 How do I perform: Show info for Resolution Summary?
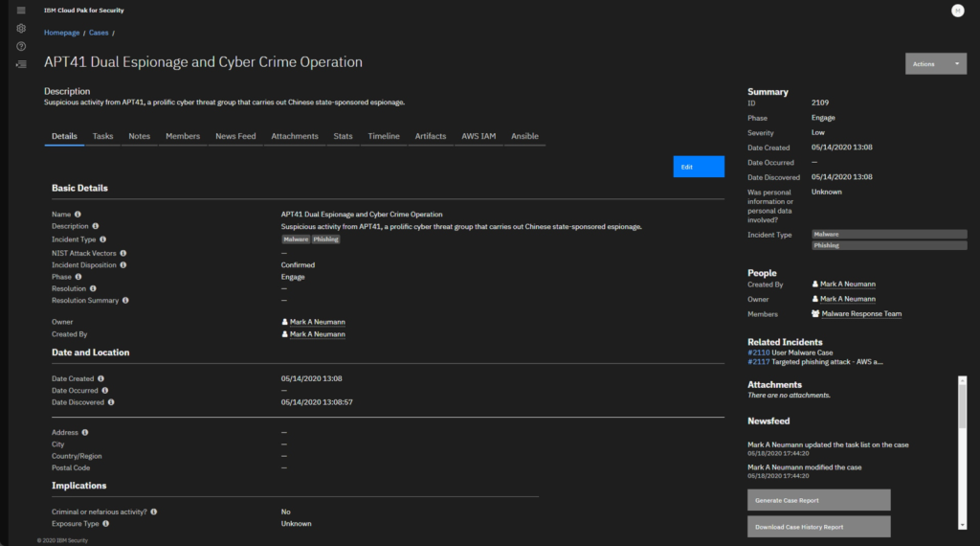(125, 301)
